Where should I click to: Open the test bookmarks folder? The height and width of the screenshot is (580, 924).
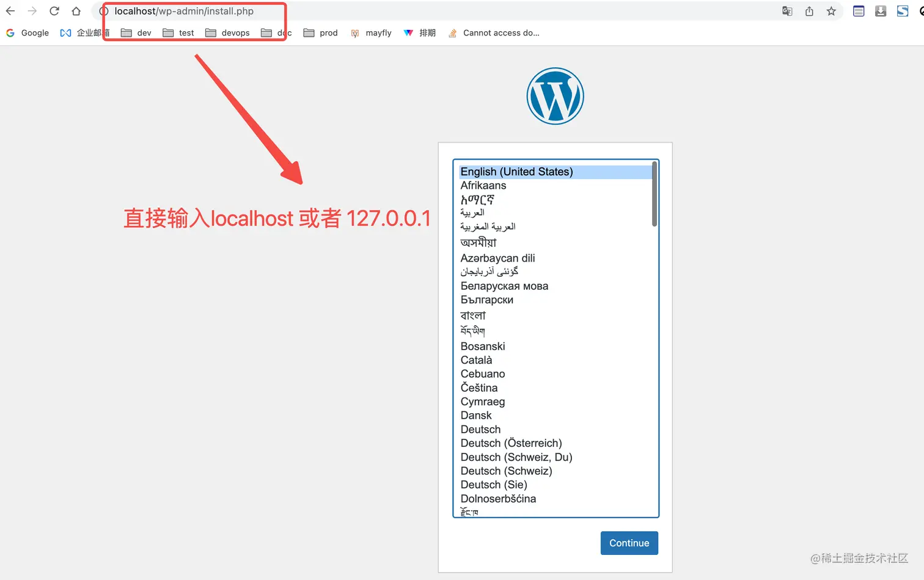pyautogui.click(x=178, y=33)
